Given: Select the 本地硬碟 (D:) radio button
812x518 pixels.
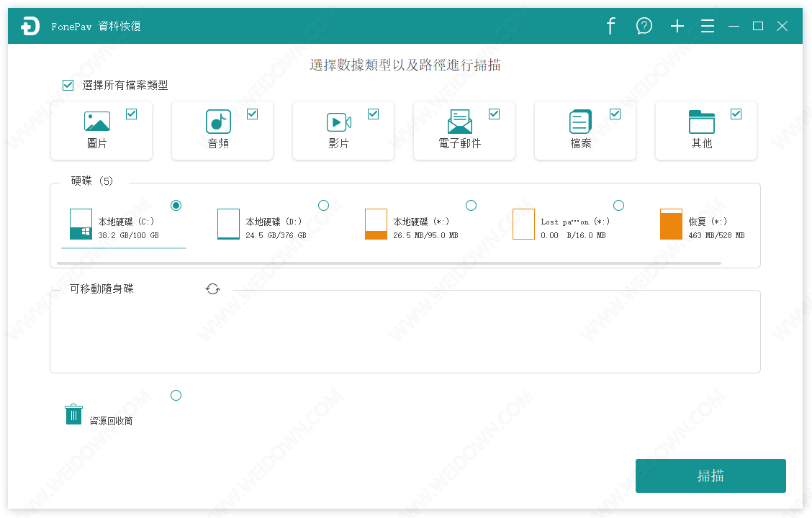Looking at the screenshot, I should point(323,206).
